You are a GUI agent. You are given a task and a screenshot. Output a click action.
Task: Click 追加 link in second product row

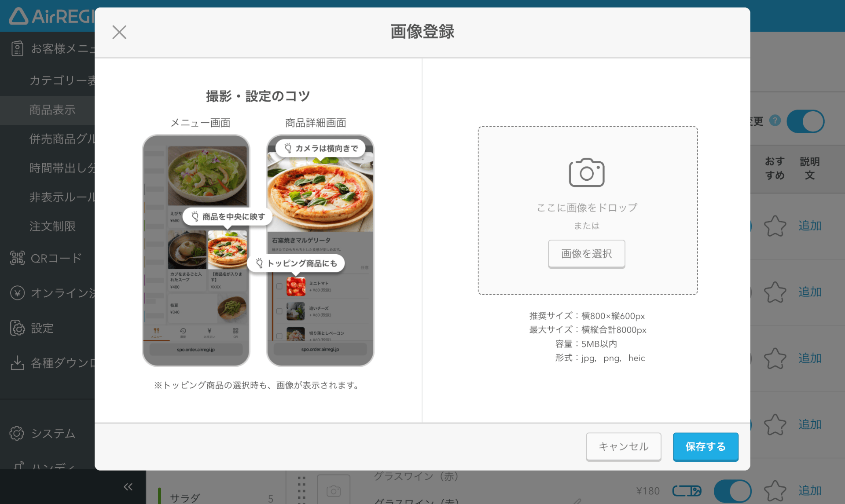coord(810,292)
